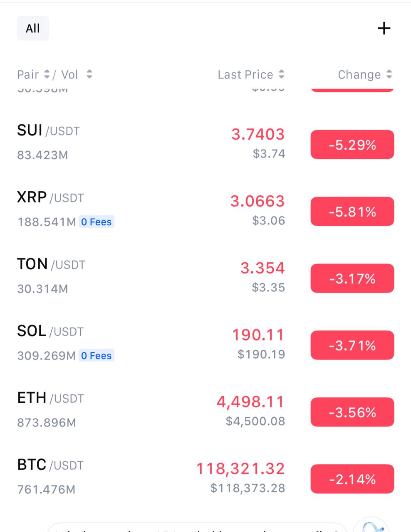
Task: Sort list by Pair arrows
Action: pyautogui.click(x=47, y=74)
